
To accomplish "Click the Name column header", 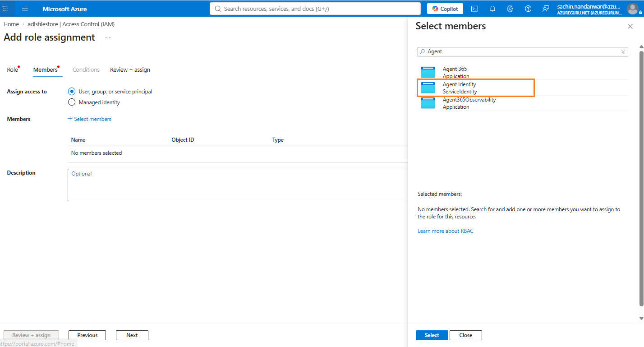I will (x=78, y=140).
